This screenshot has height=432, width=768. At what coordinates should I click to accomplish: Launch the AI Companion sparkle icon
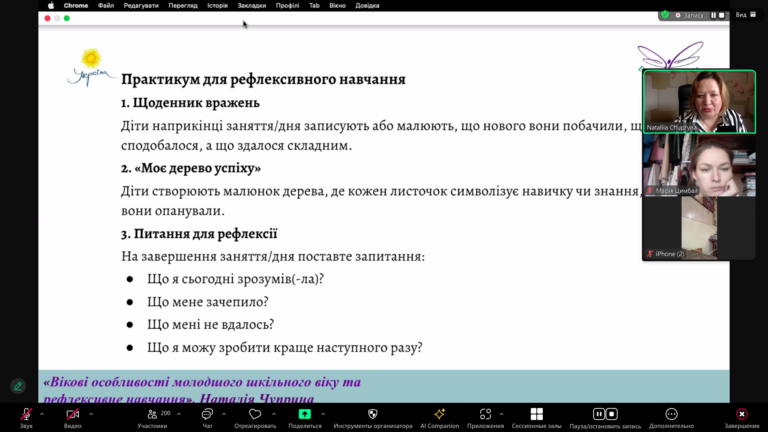[x=439, y=414]
